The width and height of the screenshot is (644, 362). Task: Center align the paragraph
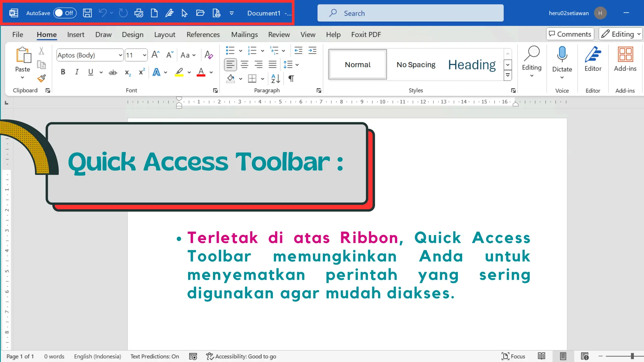pos(244,65)
